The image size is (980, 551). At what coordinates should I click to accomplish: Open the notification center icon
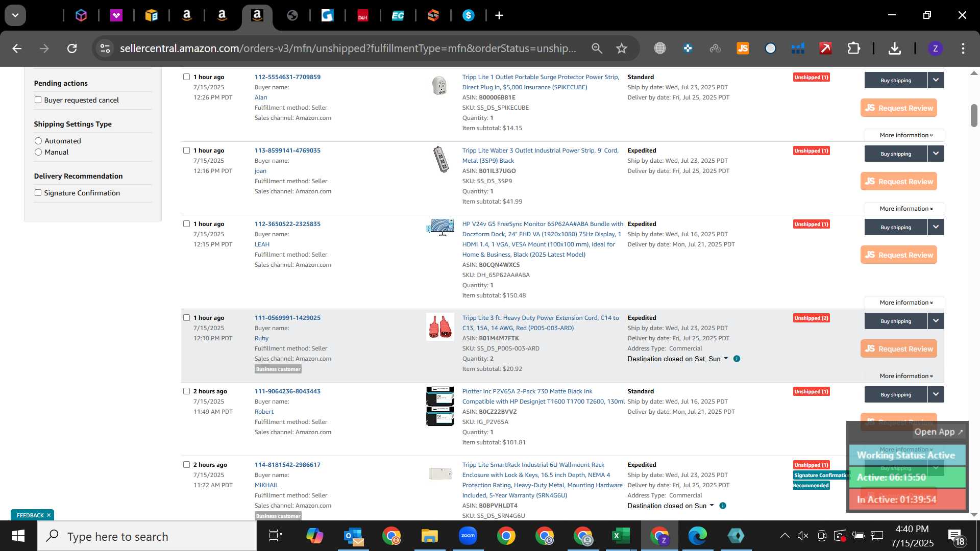(956, 536)
